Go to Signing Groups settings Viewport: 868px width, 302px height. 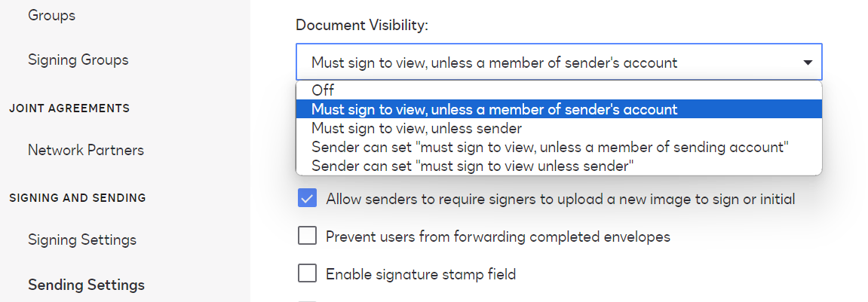[x=78, y=59]
